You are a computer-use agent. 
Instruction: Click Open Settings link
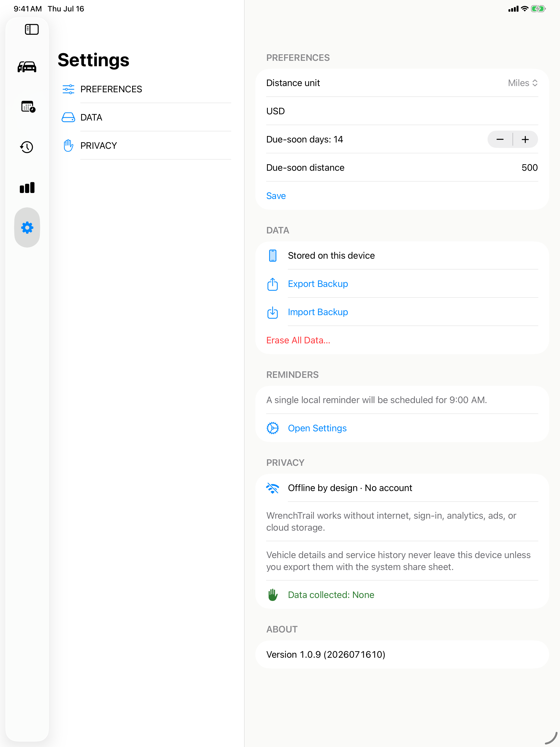point(317,428)
